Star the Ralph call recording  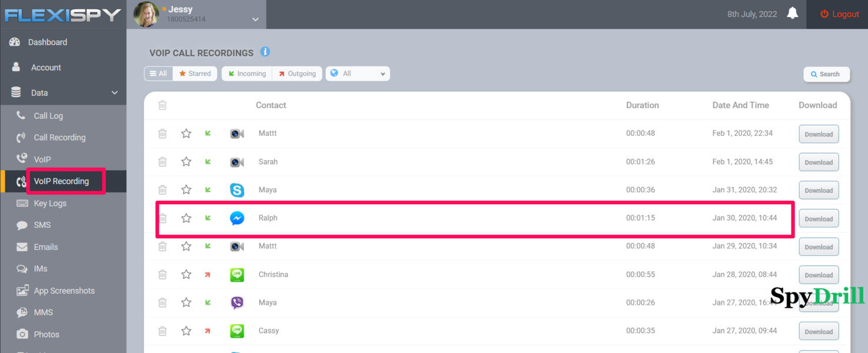point(186,218)
